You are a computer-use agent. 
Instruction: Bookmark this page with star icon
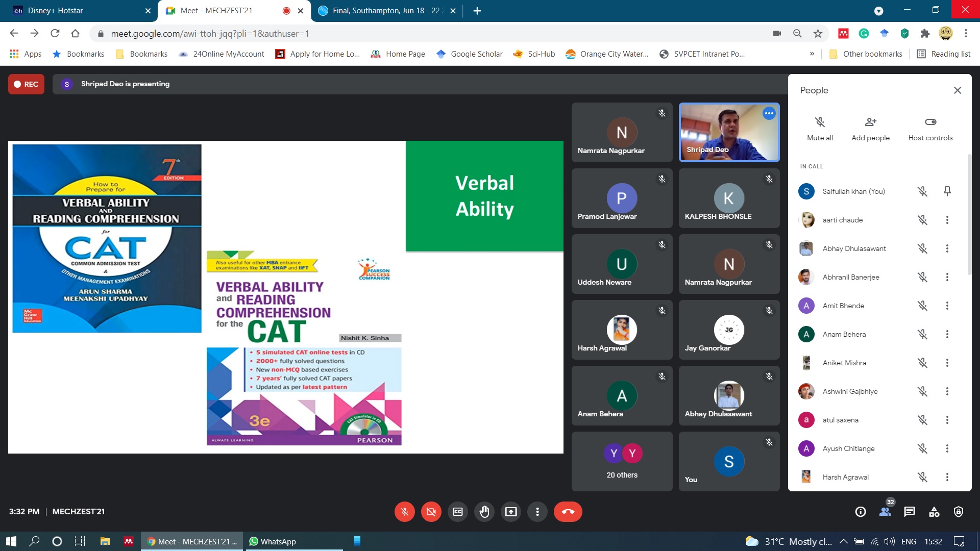coord(818,34)
